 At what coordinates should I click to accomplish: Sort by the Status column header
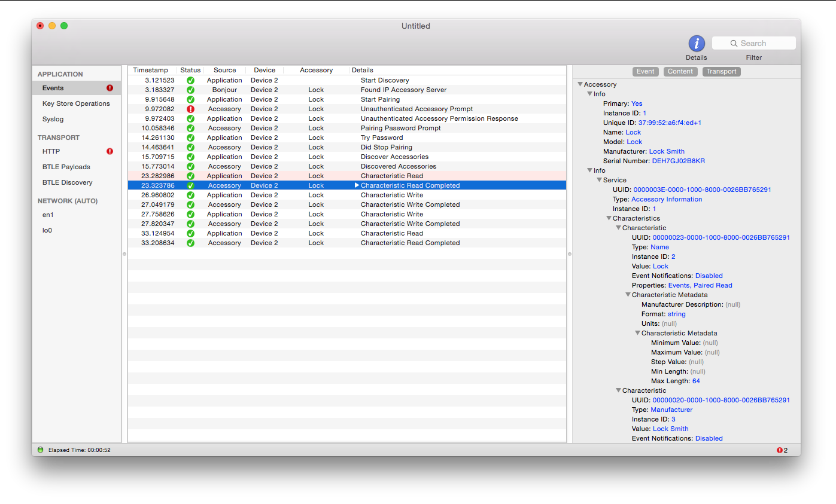(190, 70)
